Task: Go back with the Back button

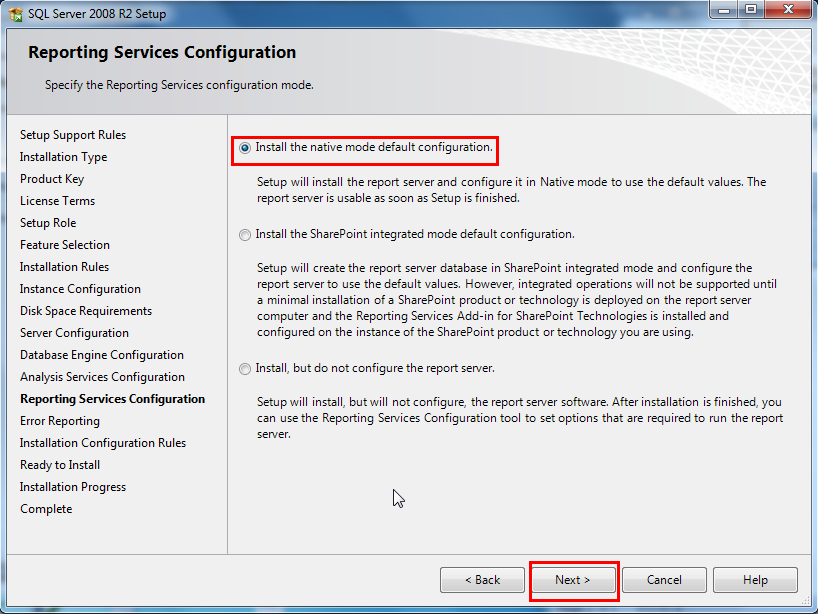Action: coord(482,580)
